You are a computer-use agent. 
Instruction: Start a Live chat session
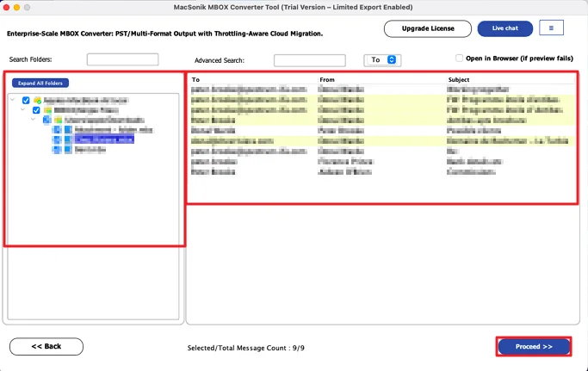tap(504, 28)
